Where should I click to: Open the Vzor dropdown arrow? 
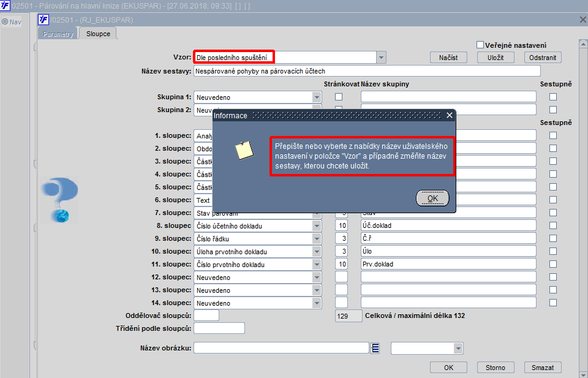point(381,58)
